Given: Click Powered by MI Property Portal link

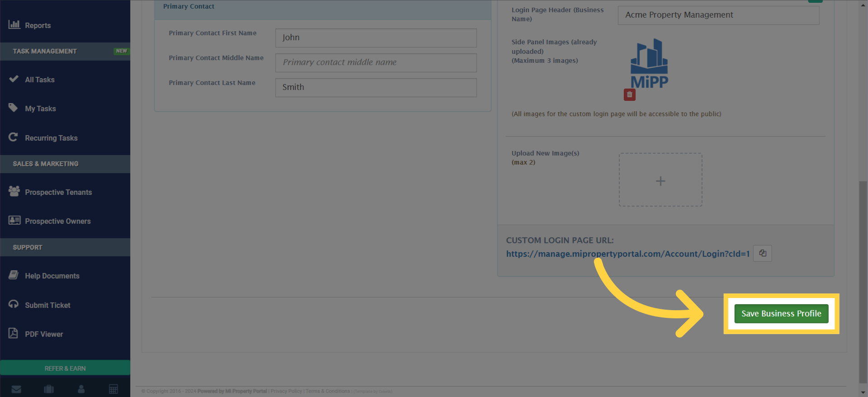Looking at the screenshot, I should pyautogui.click(x=232, y=392).
